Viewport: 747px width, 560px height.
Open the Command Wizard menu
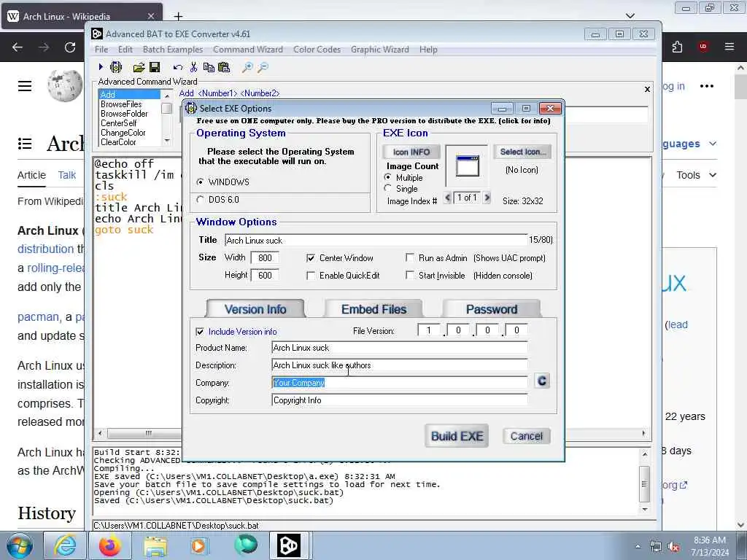[x=248, y=50]
